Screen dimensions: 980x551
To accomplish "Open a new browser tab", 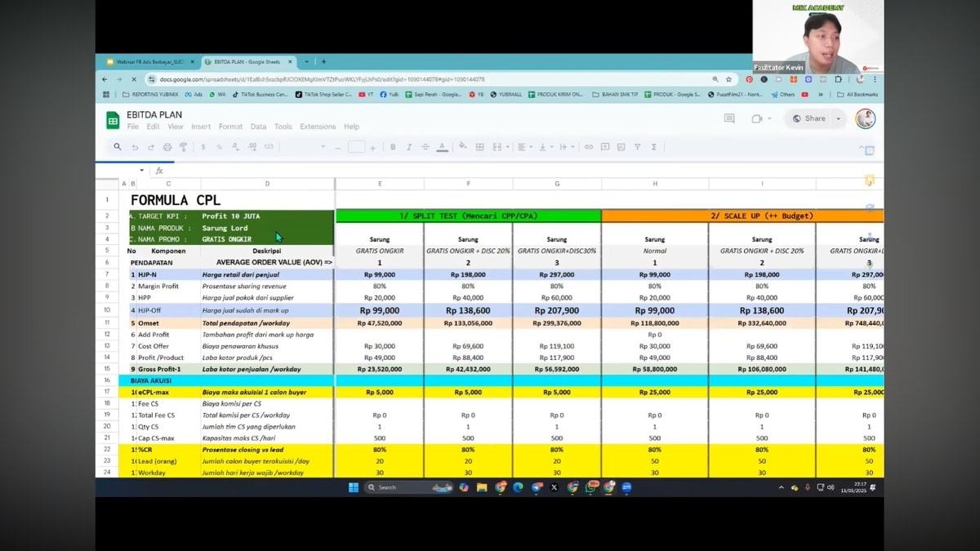I will click(x=323, y=61).
